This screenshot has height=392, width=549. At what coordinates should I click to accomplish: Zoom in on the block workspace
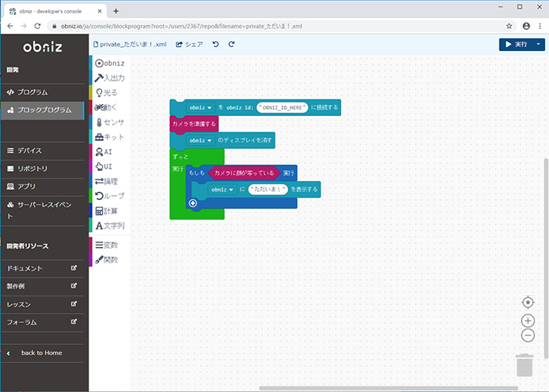click(528, 321)
